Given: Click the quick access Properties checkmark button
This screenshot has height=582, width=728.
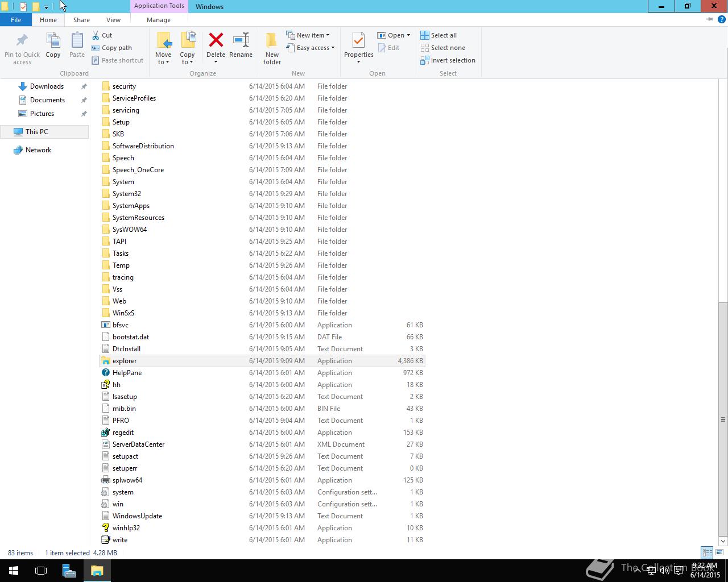Looking at the screenshot, I should [x=23, y=7].
